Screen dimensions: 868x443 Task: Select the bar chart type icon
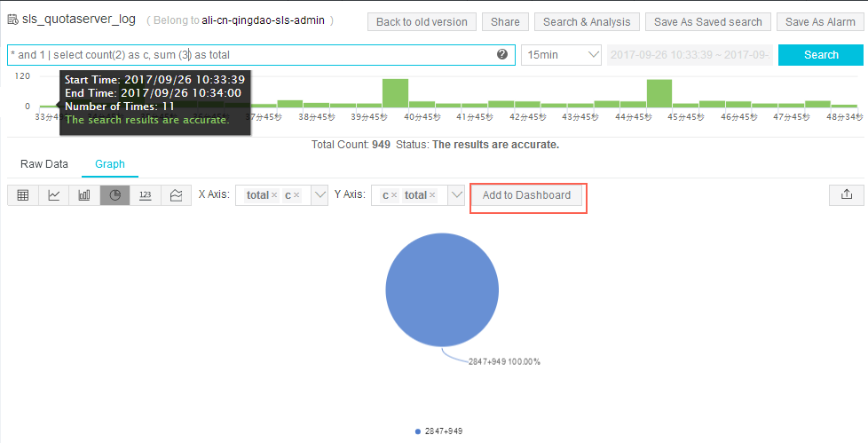[x=84, y=195]
